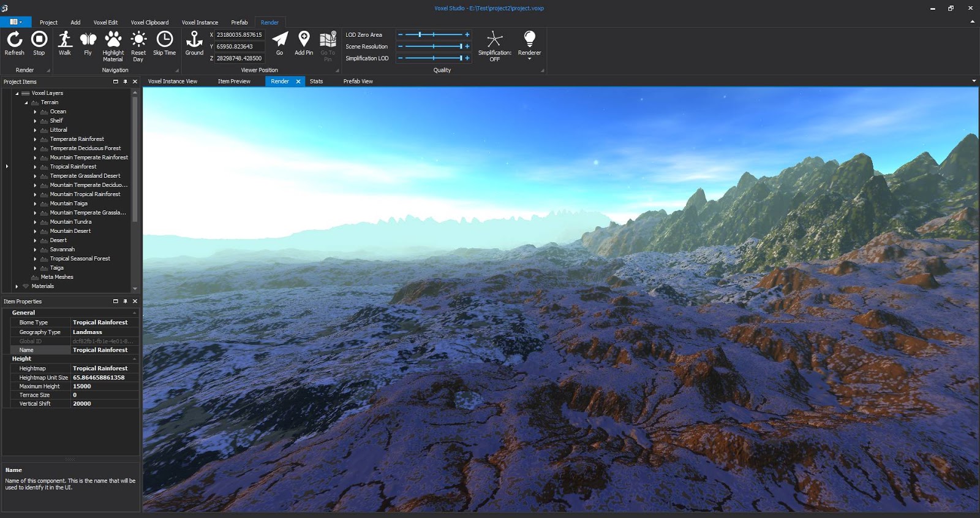Expand the Ocean layer node
This screenshot has height=518, width=980.
pos(35,112)
